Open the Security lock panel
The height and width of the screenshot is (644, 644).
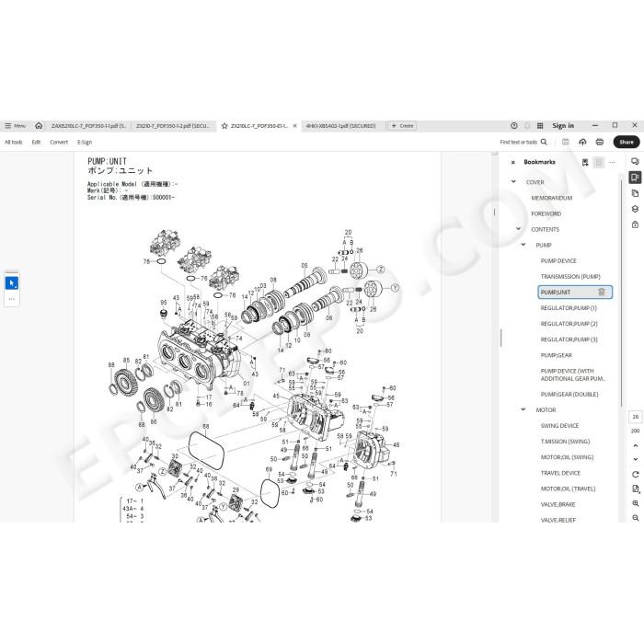coord(635,224)
